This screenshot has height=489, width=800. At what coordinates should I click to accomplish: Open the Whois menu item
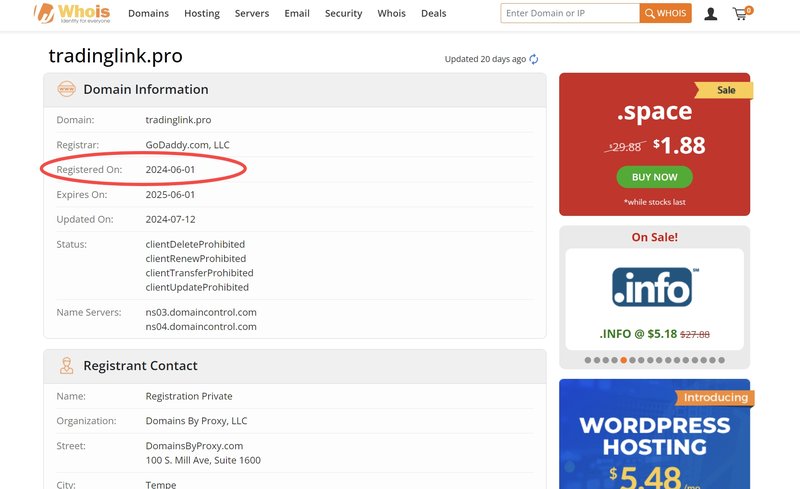point(391,13)
